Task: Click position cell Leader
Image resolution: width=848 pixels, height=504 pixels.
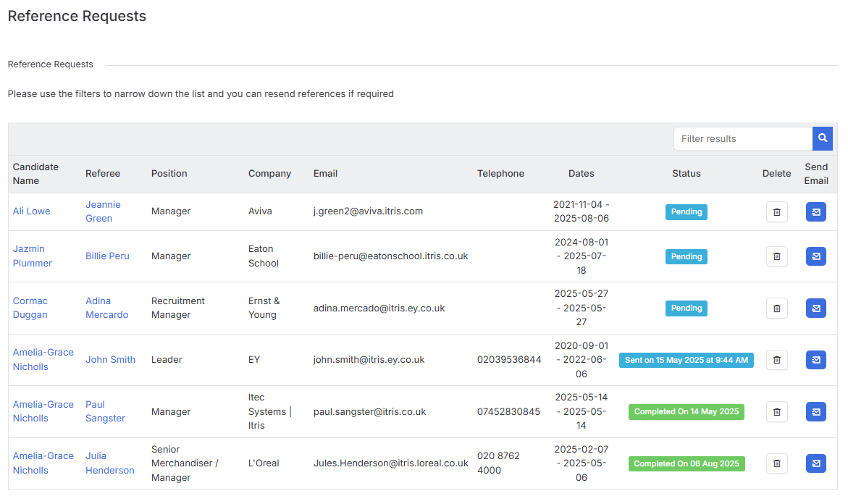Action: [x=167, y=359]
